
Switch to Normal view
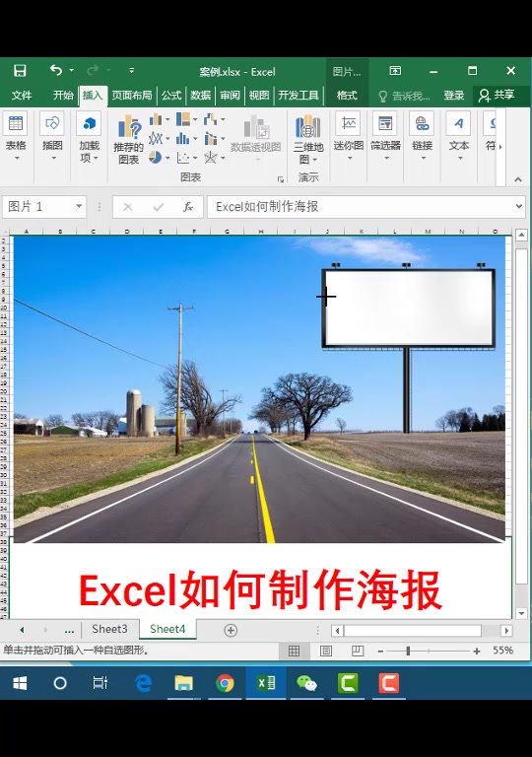coord(294,651)
